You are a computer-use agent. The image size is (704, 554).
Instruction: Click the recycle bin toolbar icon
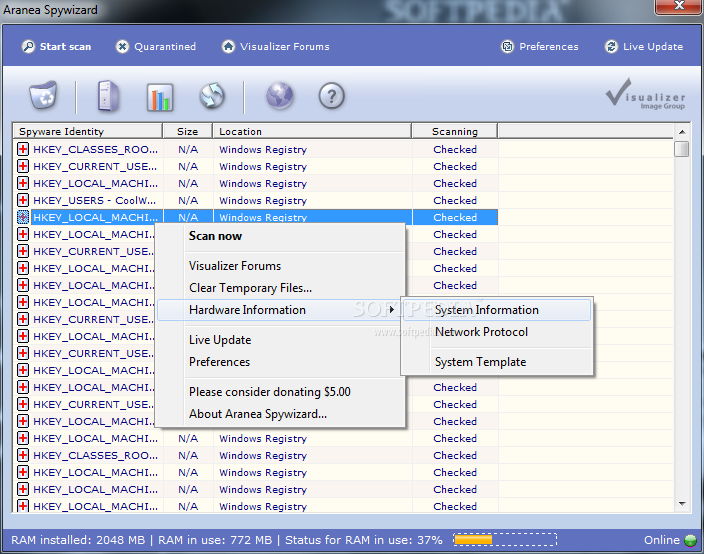click(44, 95)
